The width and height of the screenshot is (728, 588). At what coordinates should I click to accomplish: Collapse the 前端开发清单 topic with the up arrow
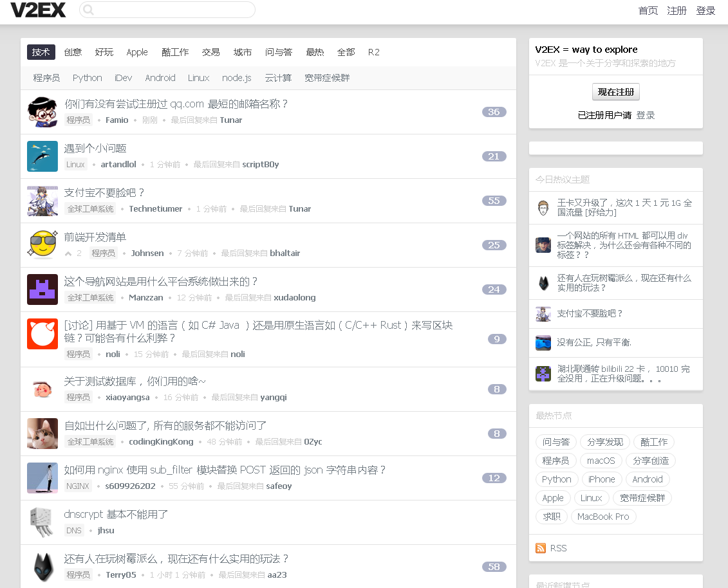pyautogui.click(x=69, y=253)
